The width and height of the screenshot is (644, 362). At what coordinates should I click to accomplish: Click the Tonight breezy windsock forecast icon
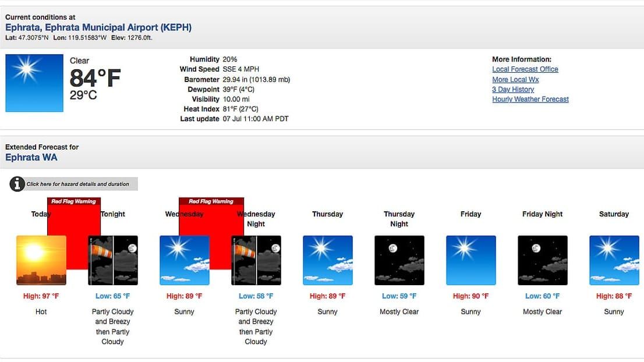point(113,260)
